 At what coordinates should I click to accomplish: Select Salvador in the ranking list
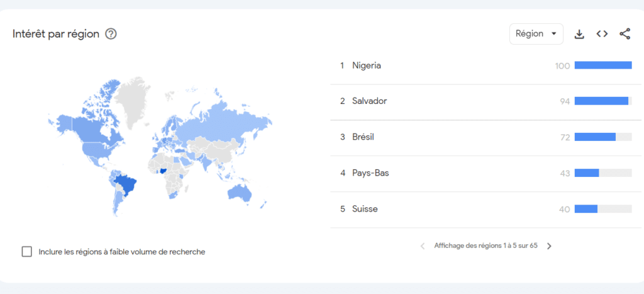coord(369,101)
